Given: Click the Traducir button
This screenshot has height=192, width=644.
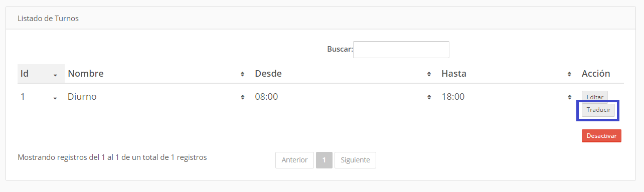Looking at the screenshot, I should pos(598,110).
